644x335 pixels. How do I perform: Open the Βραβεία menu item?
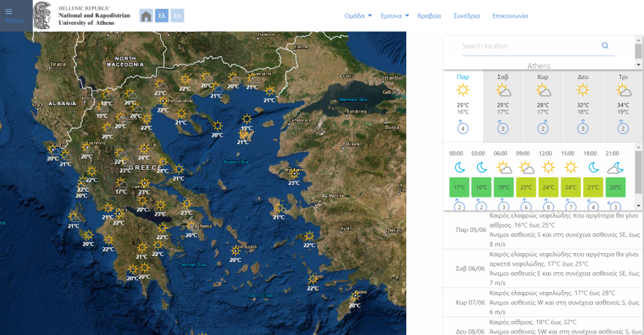point(429,15)
